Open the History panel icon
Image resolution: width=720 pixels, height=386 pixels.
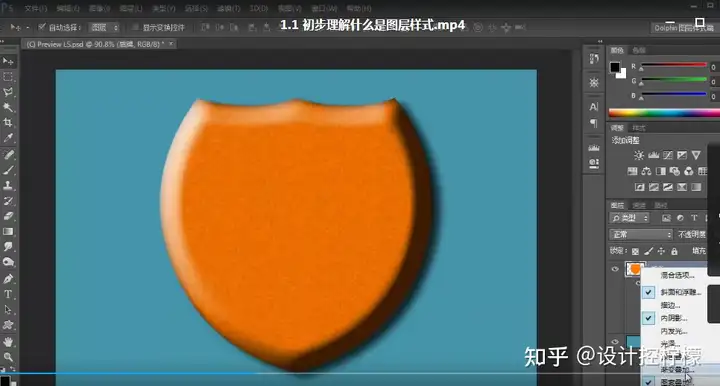[594, 59]
